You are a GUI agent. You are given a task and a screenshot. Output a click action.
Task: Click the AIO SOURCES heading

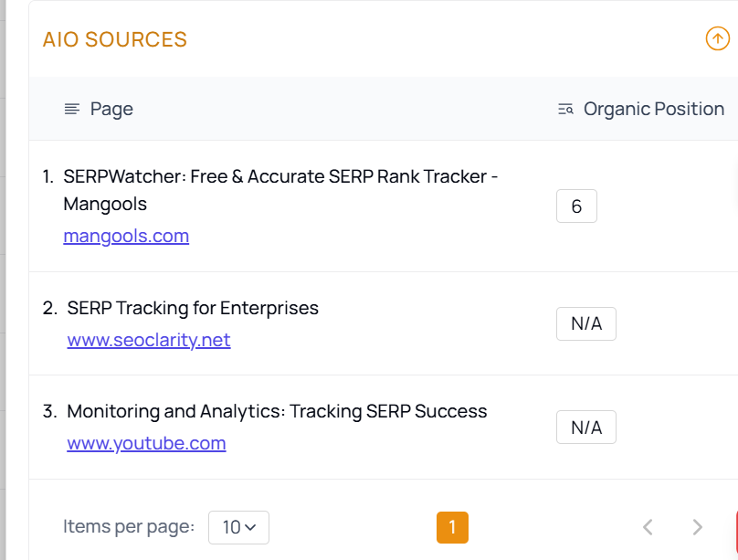[115, 39]
